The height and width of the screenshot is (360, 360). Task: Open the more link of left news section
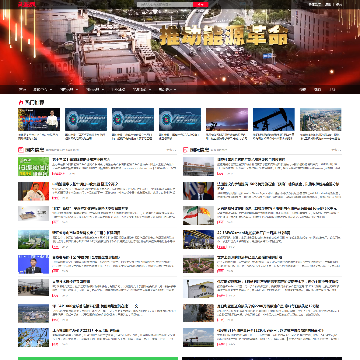coord(171,150)
